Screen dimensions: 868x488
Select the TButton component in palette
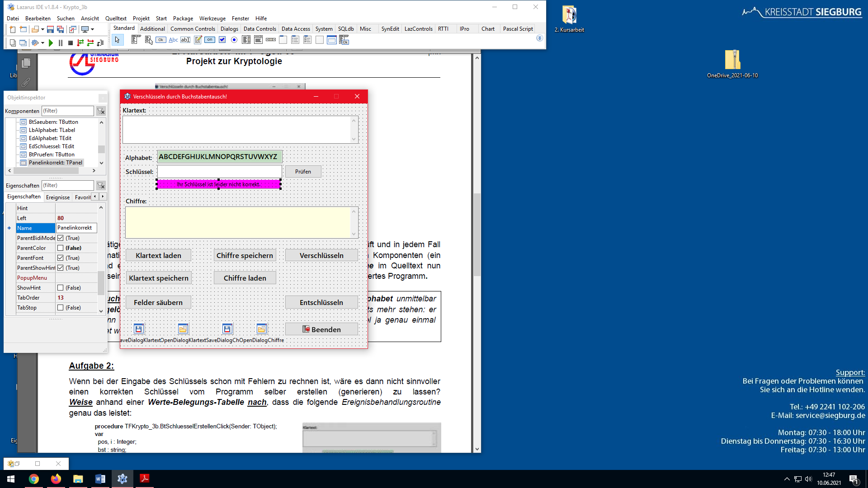[161, 40]
